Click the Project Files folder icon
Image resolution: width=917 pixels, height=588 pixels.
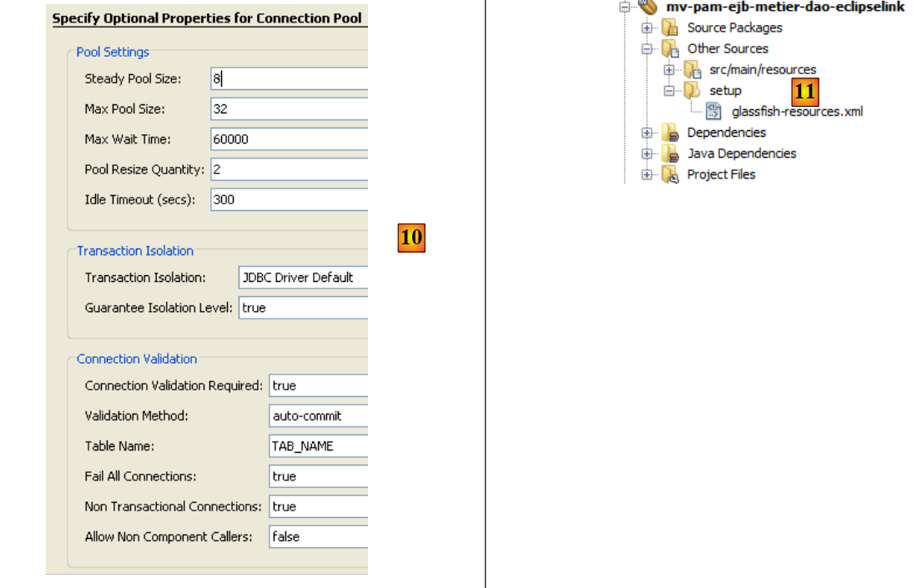[x=670, y=174]
